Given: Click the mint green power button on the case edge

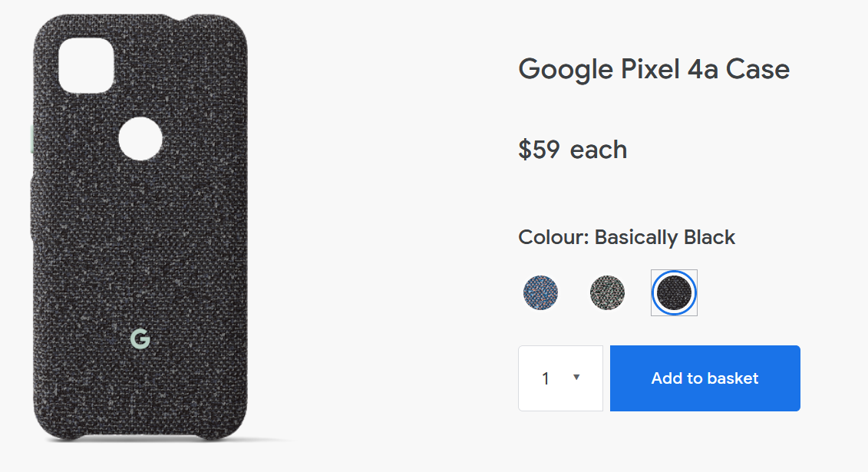Looking at the screenshot, I should pyautogui.click(x=31, y=139).
